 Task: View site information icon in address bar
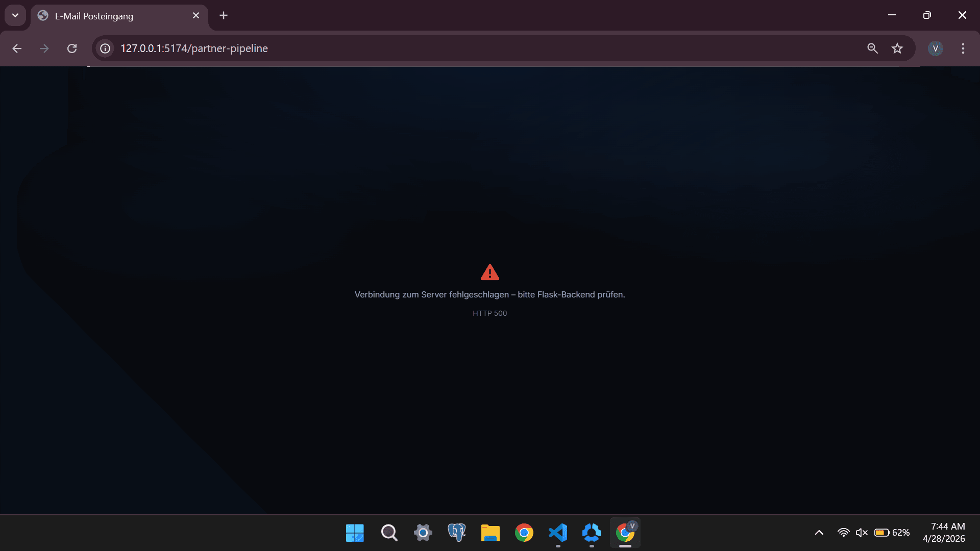tap(105, 48)
